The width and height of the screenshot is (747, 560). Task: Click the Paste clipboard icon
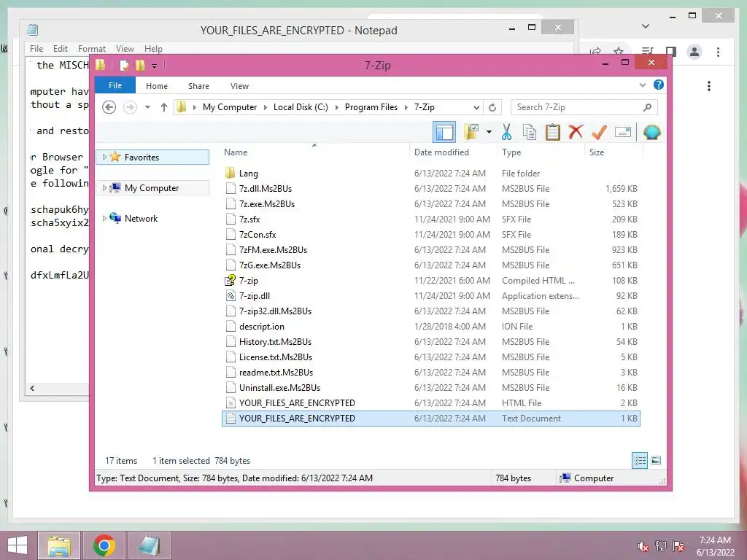(553, 132)
